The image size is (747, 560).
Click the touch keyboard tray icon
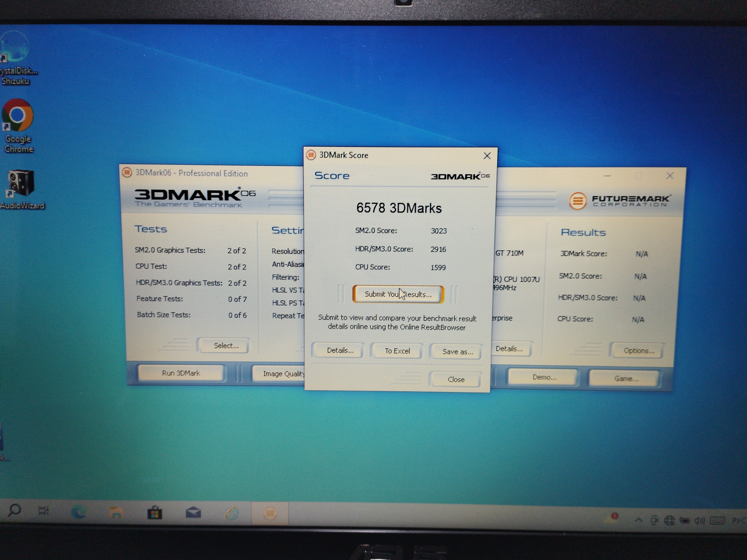coord(717,520)
